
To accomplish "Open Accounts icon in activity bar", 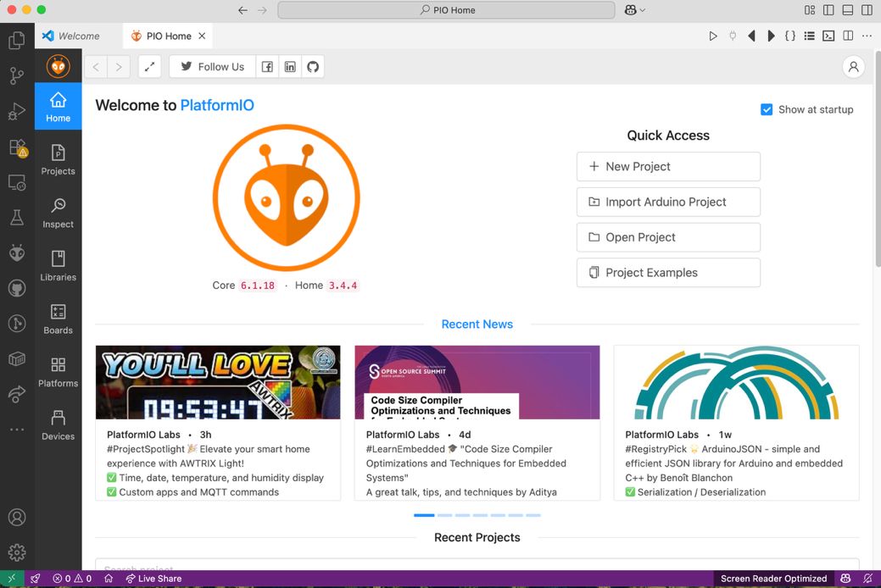I will [x=17, y=517].
